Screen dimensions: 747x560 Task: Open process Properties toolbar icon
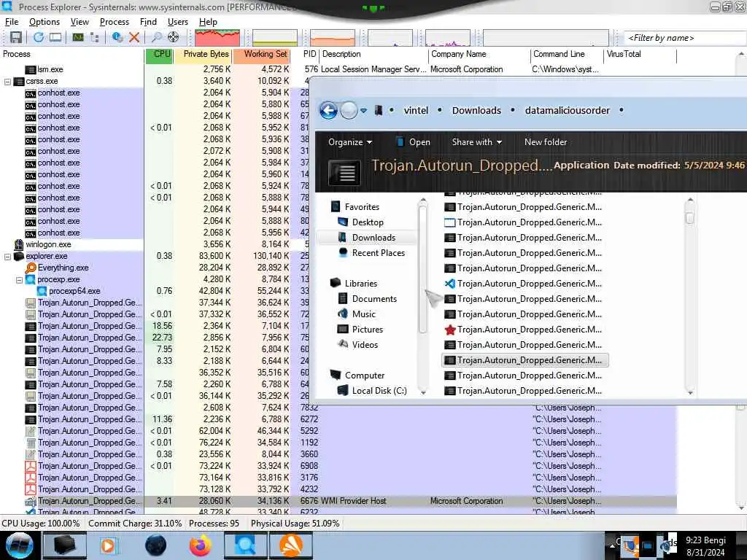click(117, 37)
